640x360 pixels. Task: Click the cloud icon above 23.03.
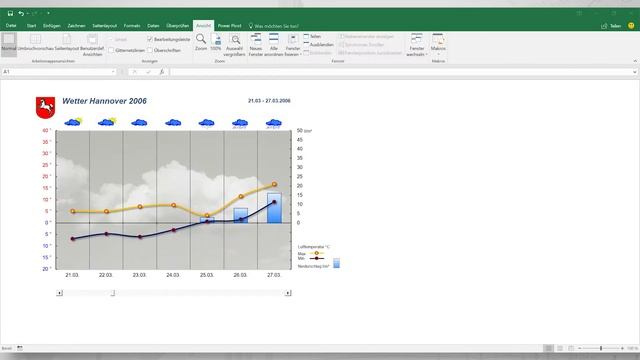(140, 122)
